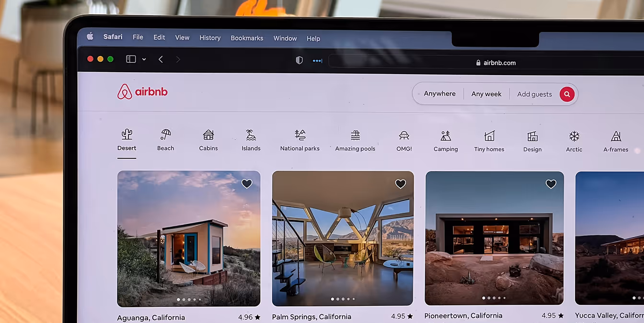Image resolution: width=644 pixels, height=323 pixels.
Task: Click the Pioneertown photo carousel dots
Action: 494,298
